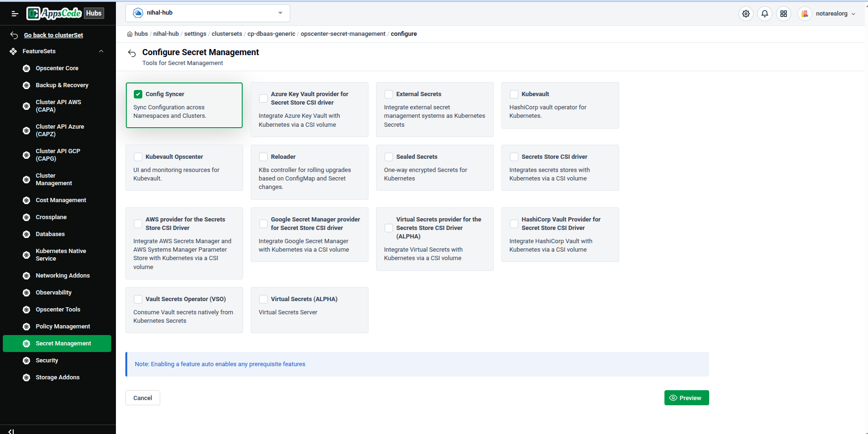Click the Cost Management sidebar icon

point(26,200)
